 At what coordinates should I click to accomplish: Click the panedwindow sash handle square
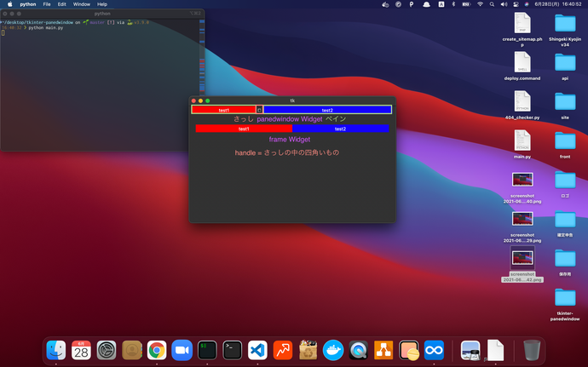[259, 110]
